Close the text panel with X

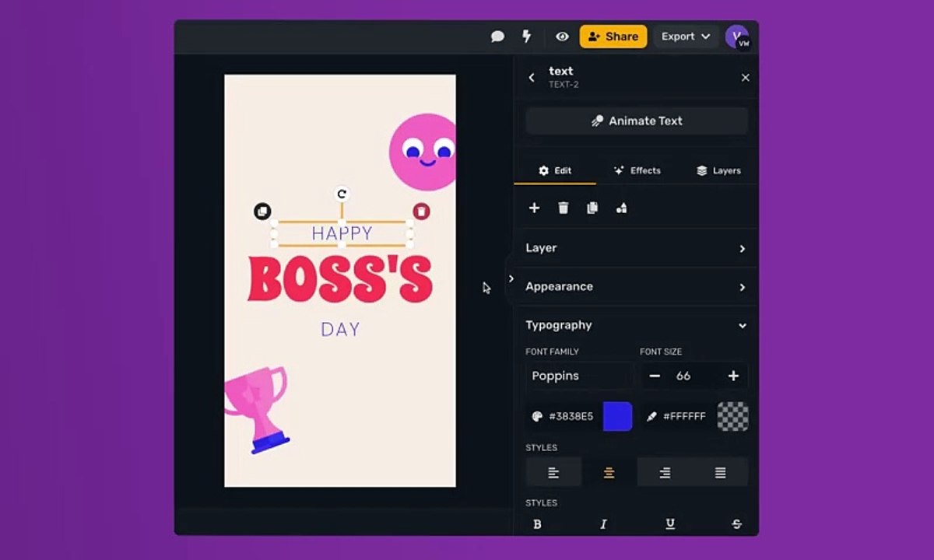tap(745, 78)
